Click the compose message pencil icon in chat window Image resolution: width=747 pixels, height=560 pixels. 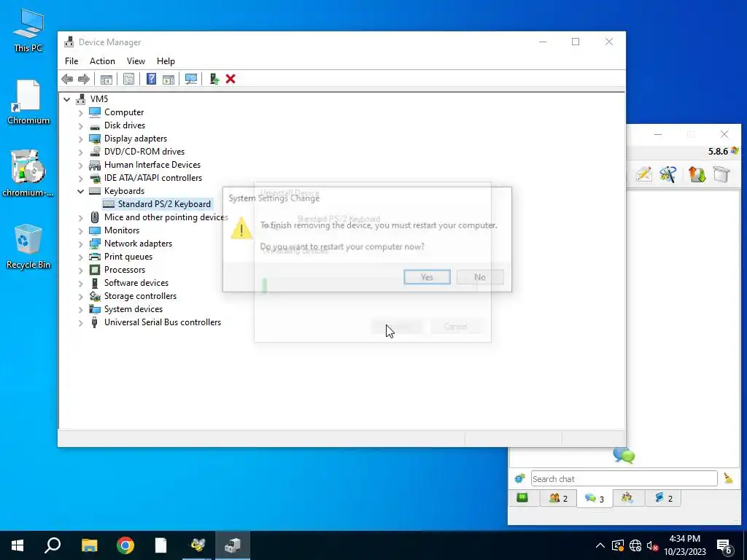644,174
